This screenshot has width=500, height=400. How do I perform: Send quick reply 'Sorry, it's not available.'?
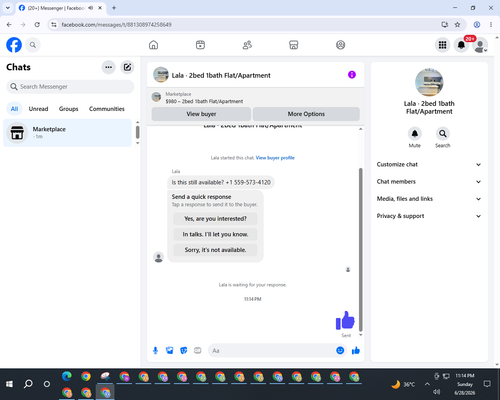pos(215,250)
